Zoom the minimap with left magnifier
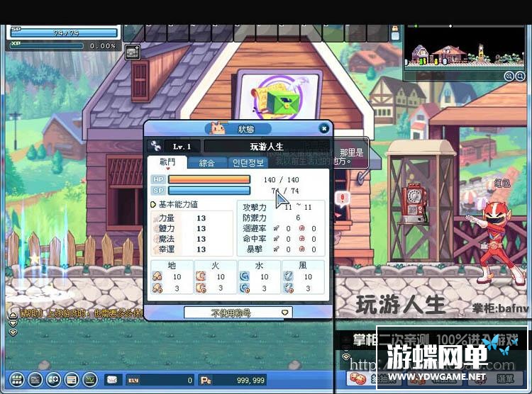 pos(509,76)
